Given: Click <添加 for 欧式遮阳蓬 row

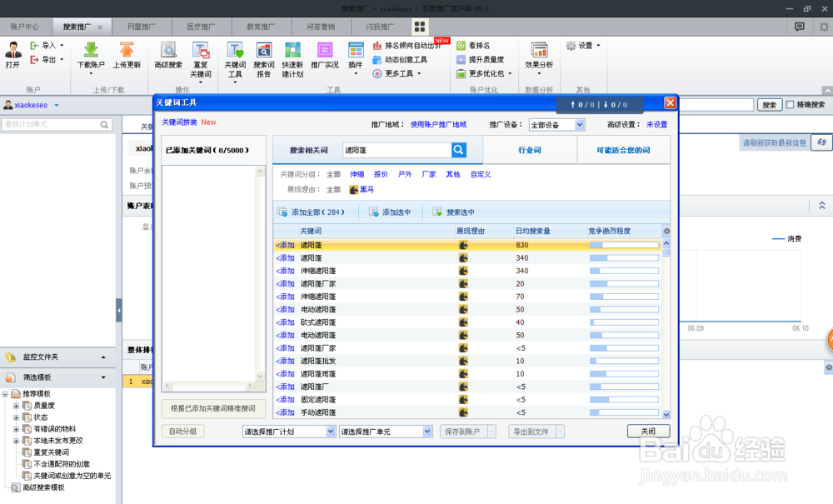Looking at the screenshot, I should (x=285, y=322).
